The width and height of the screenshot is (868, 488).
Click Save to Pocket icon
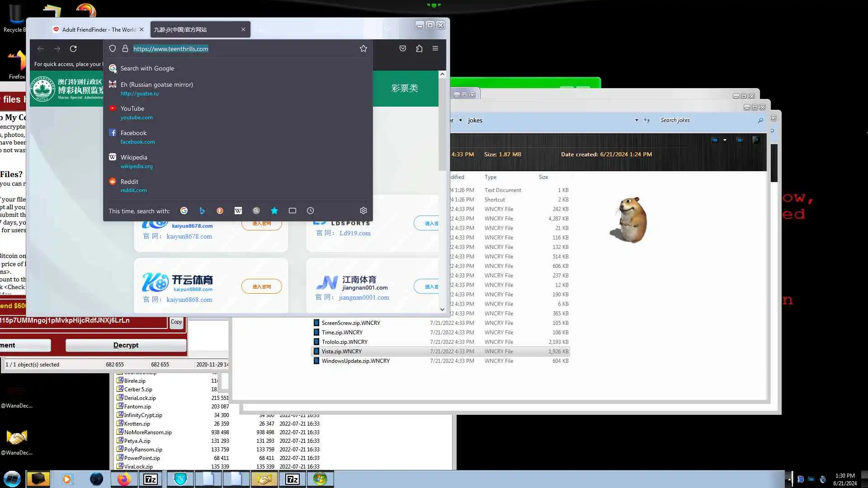pos(402,49)
